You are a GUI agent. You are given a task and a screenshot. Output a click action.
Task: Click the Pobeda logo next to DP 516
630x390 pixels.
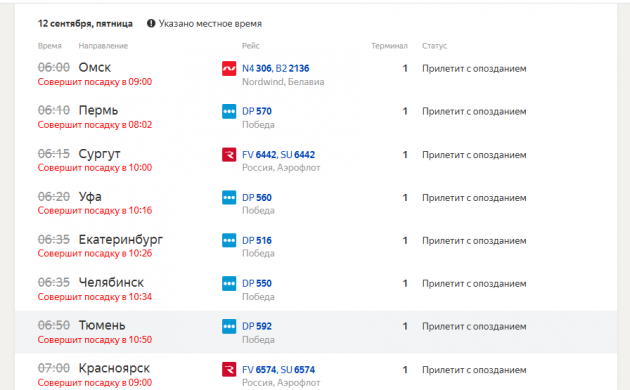[229, 241]
